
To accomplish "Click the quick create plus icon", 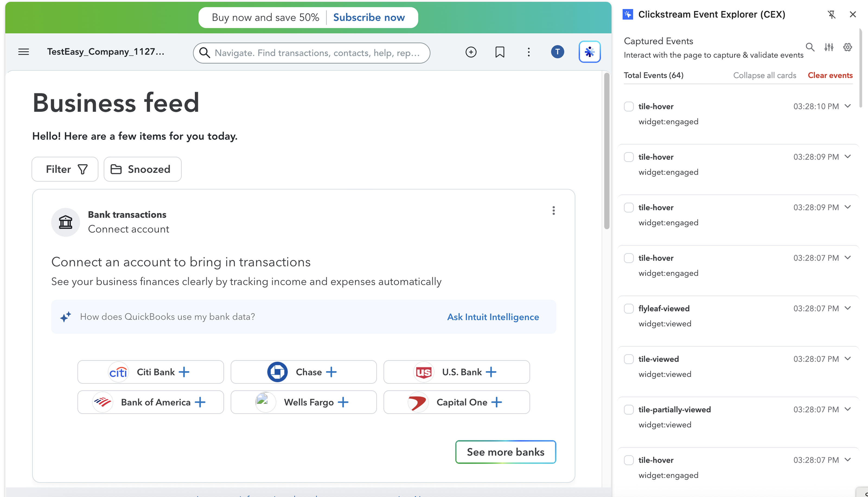I will coord(471,52).
